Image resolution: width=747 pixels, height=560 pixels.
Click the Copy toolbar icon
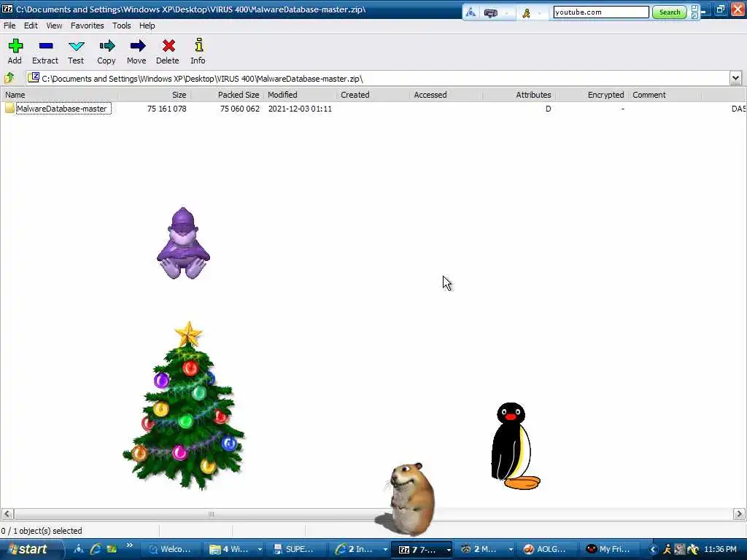pyautogui.click(x=107, y=46)
